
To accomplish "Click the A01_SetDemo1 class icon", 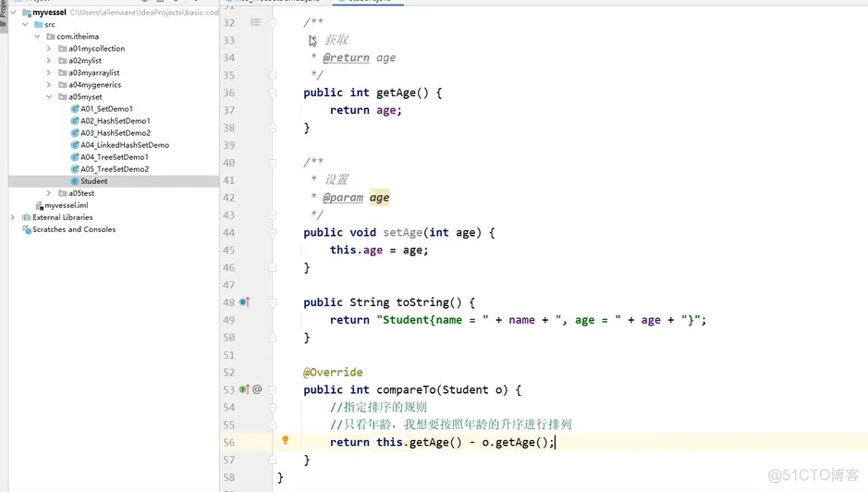I will [x=75, y=108].
